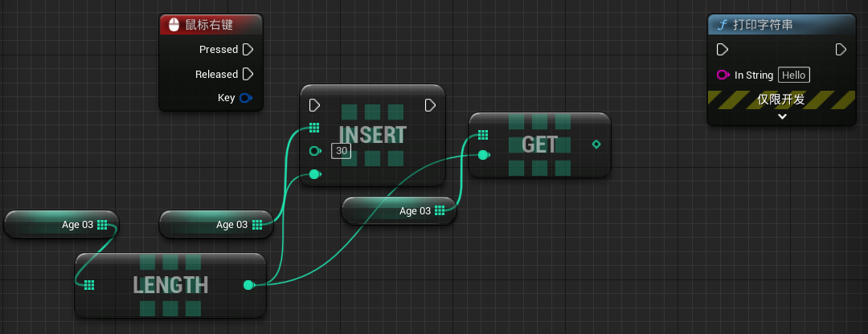868x334 pixels.
Task: Click array pin of Age 03 wired to INSERT
Action: coord(257,225)
